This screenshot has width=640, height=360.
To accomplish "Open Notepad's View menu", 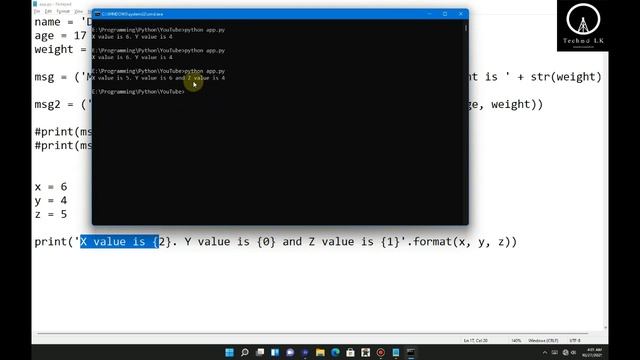I will [78, 11].
